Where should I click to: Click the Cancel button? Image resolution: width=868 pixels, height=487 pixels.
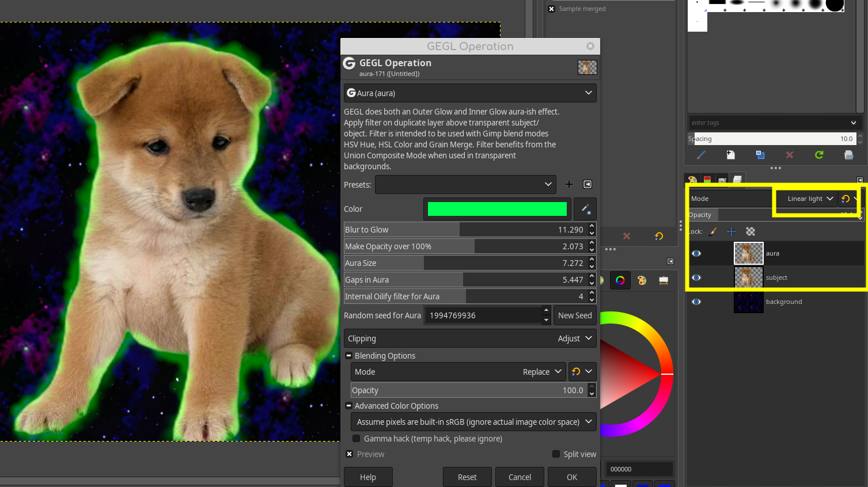pyautogui.click(x=520, y=477)
